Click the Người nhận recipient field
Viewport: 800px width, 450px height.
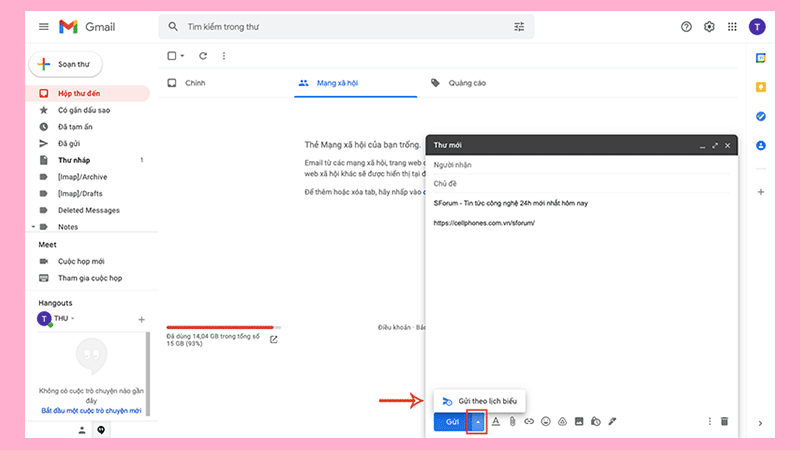pos(581,165)
